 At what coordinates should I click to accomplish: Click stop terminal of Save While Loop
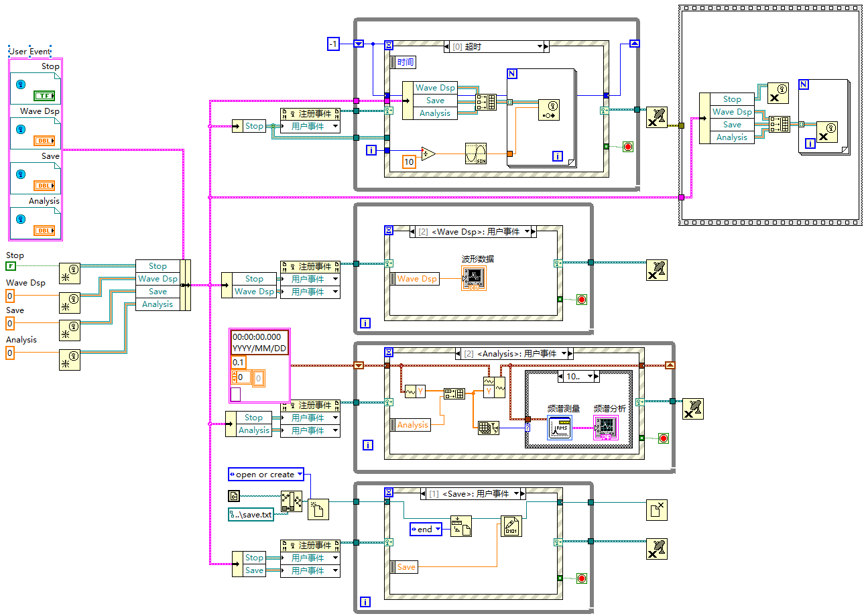pyautogui.click(x=582, y=578)
